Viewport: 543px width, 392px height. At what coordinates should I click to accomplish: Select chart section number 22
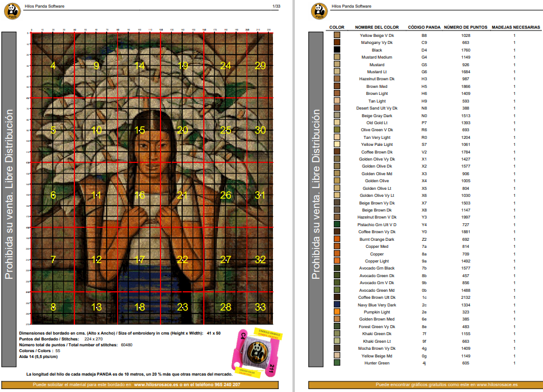[x=183, y=260]
